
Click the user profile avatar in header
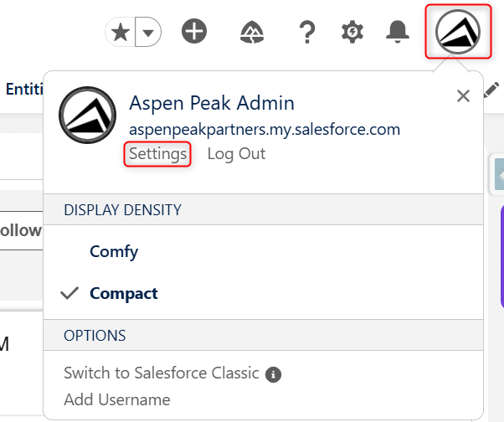coord(458,32)
